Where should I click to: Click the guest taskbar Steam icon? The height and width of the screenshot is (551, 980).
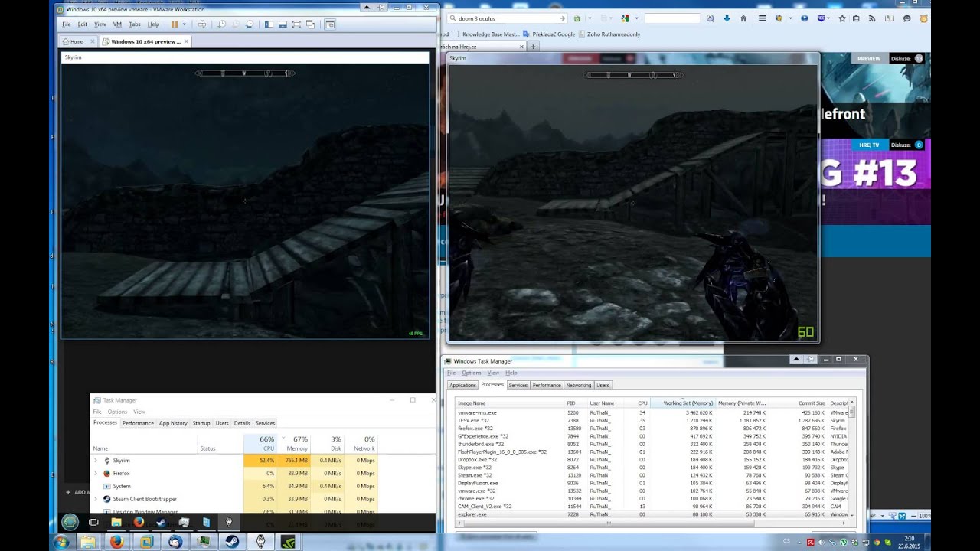pyautogui.click(x=162, y=522)
